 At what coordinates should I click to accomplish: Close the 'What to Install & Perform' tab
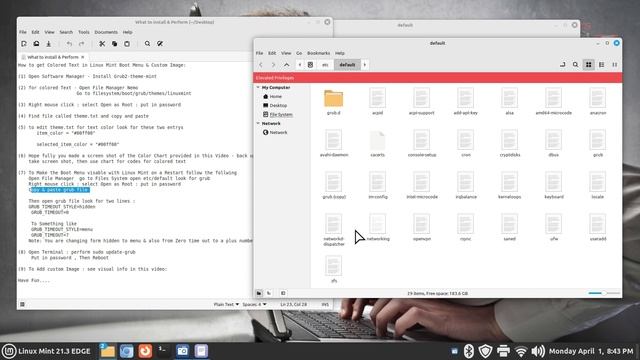click(82, 57)
